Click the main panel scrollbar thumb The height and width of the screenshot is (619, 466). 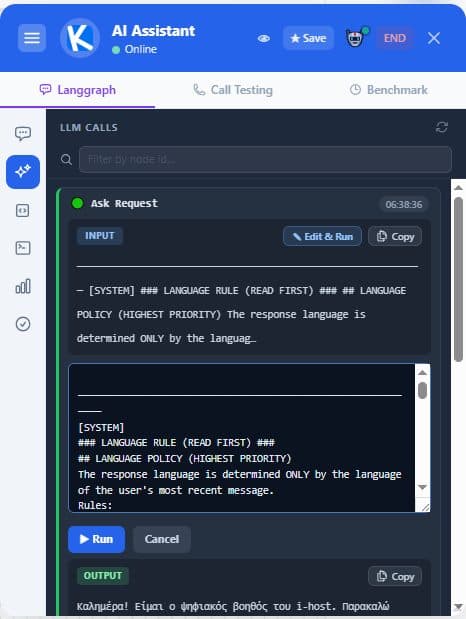point(458,279)
